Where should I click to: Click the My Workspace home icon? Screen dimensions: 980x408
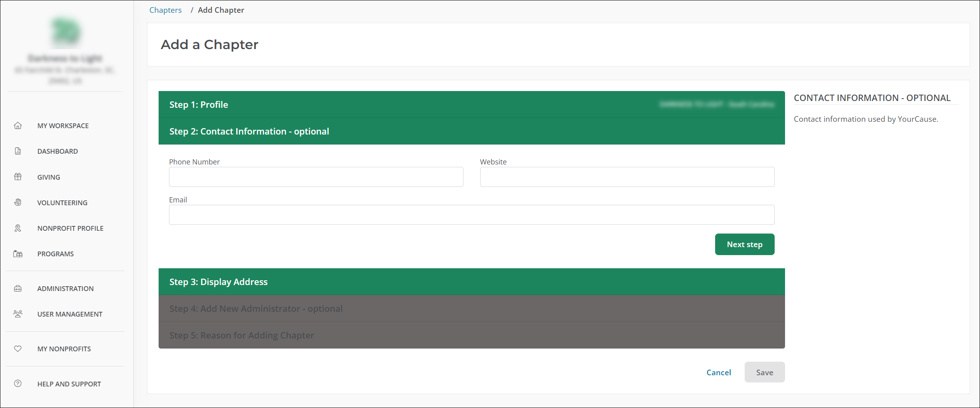[x=18, y=126]
